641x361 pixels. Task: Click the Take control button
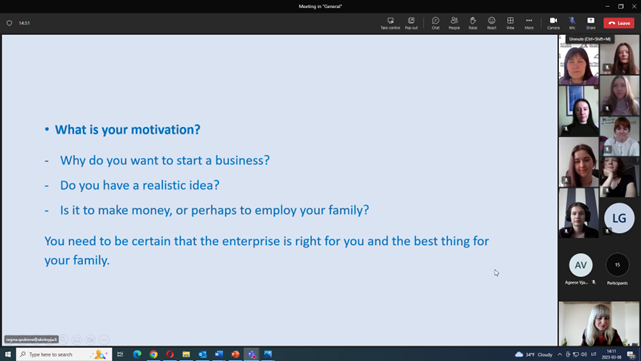(x=390, y=23)
